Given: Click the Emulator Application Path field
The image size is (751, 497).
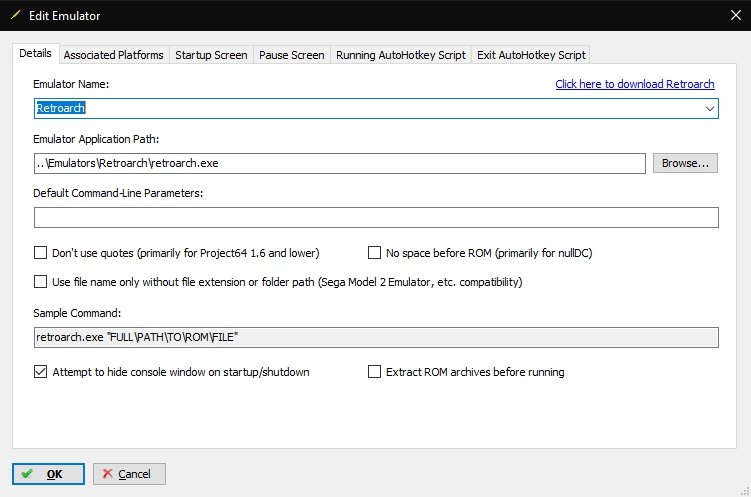Looking at the screenshot, I should (340, 163).
